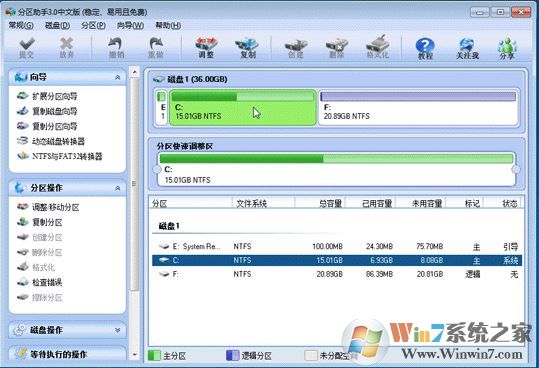
Task: Click 创建分区 in the sidebar
Action: 40,237
